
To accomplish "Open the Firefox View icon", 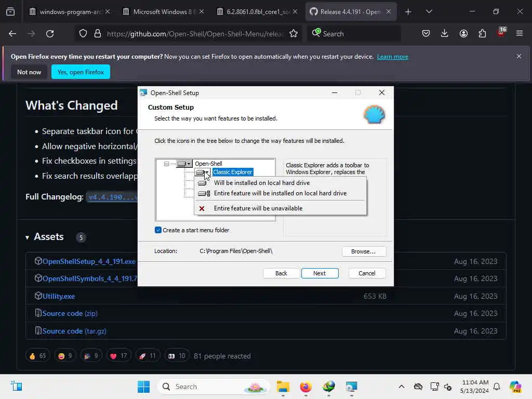I will pos(10,11).
